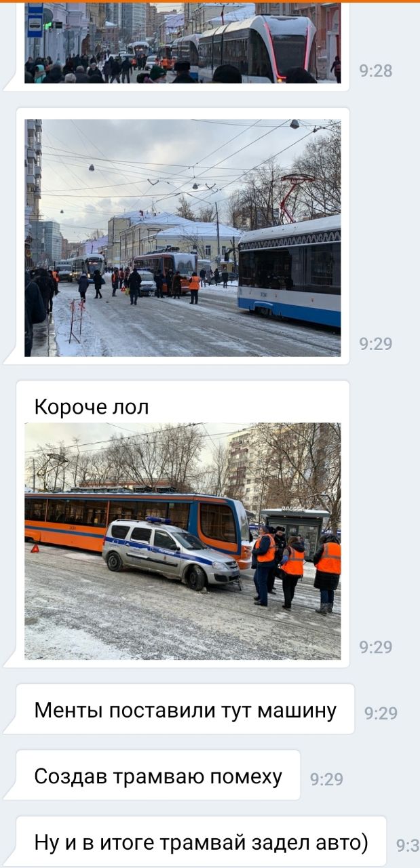Click the orange bar at the top edge
Viewport: 420px width, 868px height.
click(x=210, y=1)
